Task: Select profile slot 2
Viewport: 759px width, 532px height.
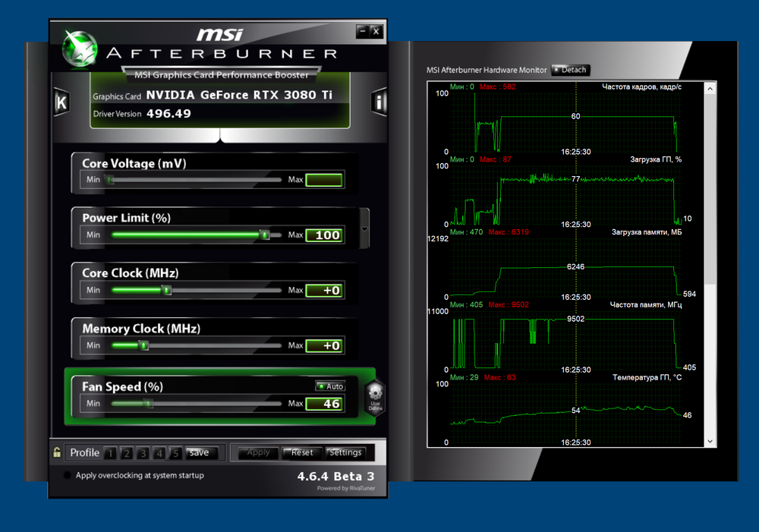Action: [x=127, y=453]
